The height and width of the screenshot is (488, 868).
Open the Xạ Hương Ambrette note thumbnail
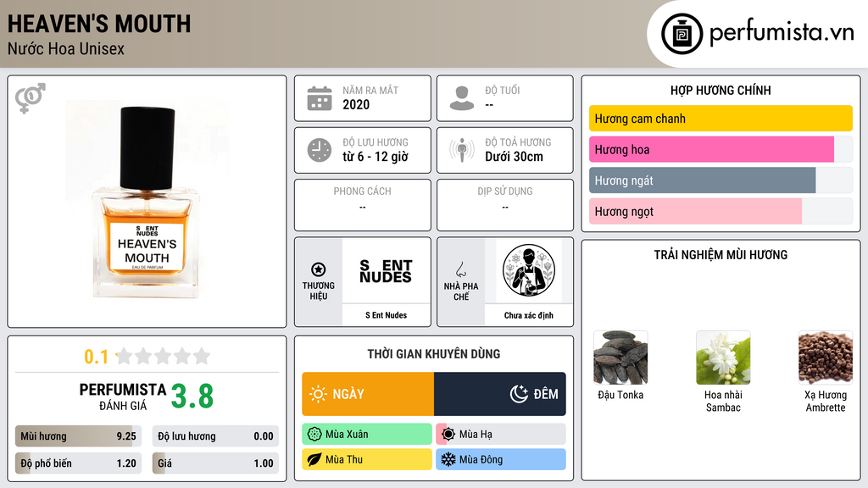click(x=826, y=358)
